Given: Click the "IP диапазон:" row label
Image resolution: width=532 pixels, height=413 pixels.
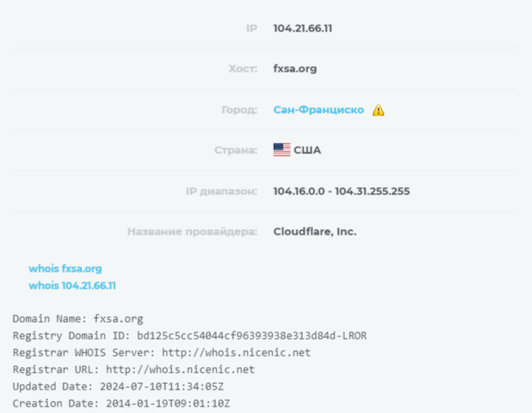Looking at the screenshot, I should click(220, 191).
